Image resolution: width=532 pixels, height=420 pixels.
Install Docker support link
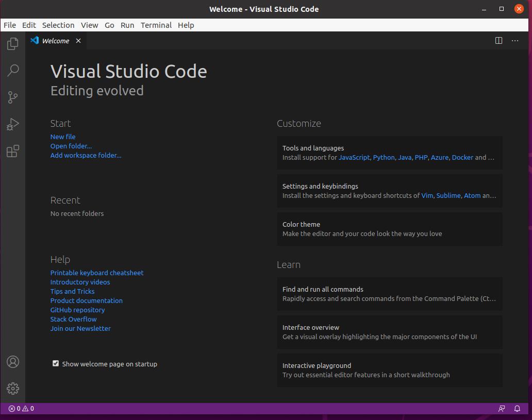click(x=462, y=157)
